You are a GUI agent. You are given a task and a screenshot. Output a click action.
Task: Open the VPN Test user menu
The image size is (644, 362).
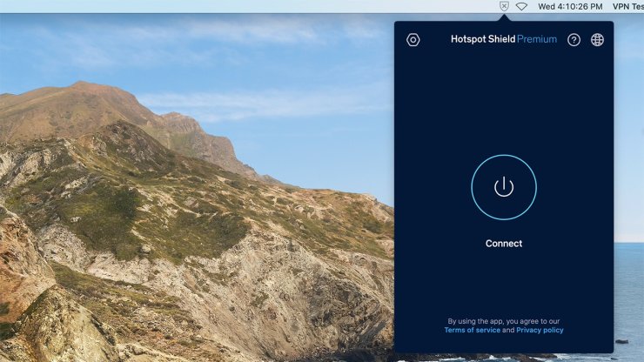pos(628,7)
